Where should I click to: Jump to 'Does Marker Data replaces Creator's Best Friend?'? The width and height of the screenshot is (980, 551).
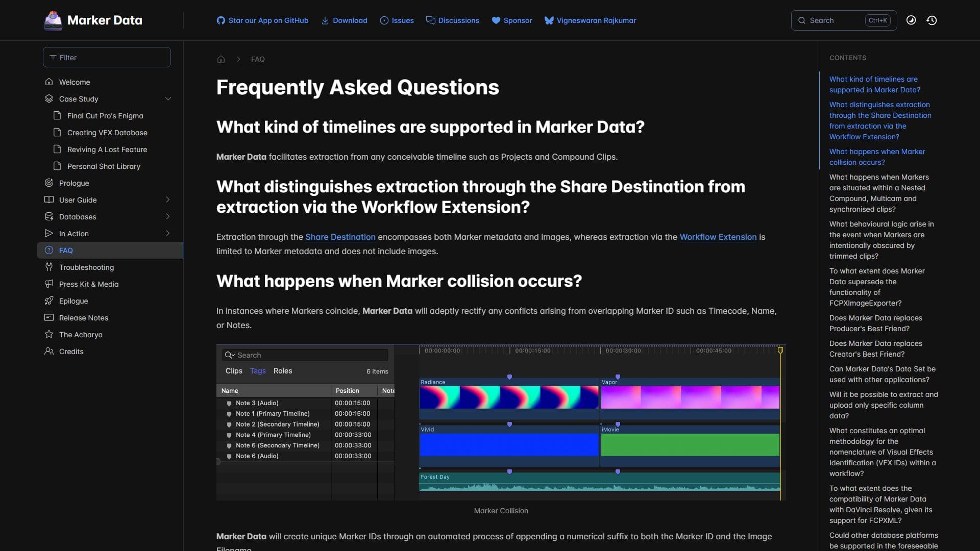point(875,348)
